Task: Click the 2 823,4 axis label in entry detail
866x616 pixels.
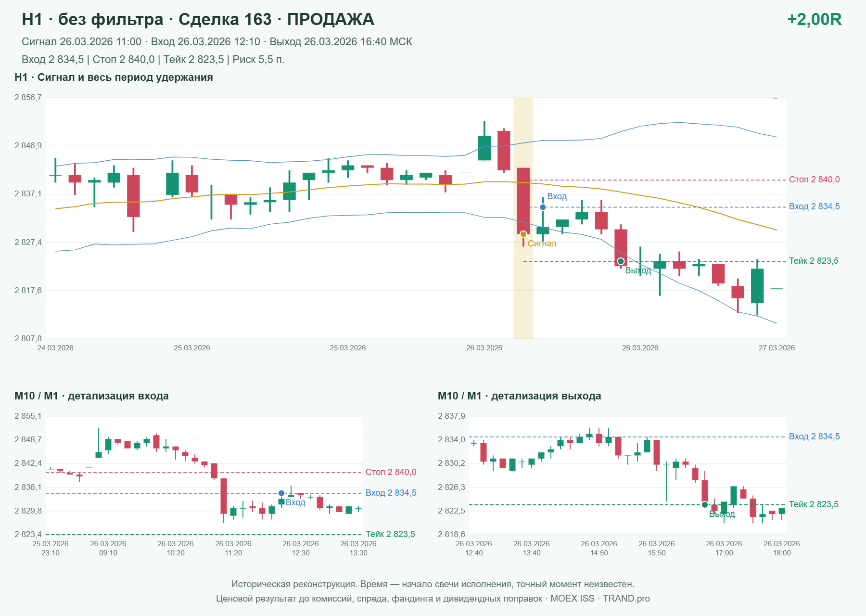Action: pos(28,534)
